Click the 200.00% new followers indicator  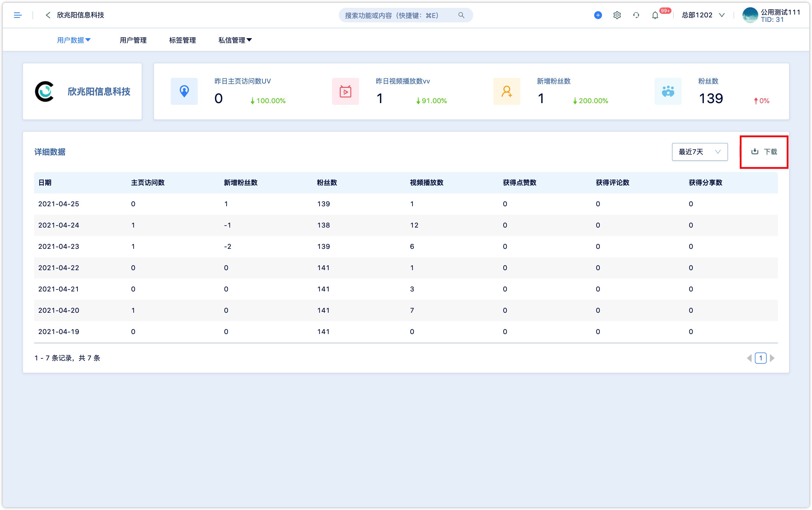tap(590, 101)
